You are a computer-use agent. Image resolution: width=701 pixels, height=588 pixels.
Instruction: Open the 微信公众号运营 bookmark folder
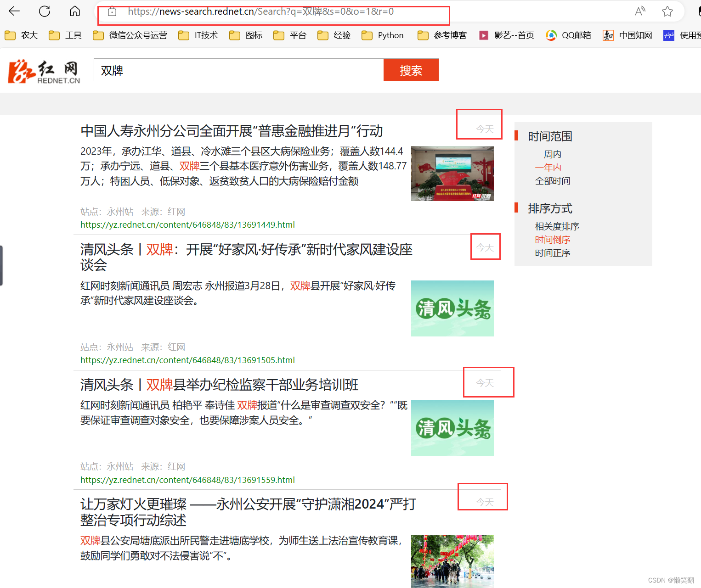[x=130, y=35]
